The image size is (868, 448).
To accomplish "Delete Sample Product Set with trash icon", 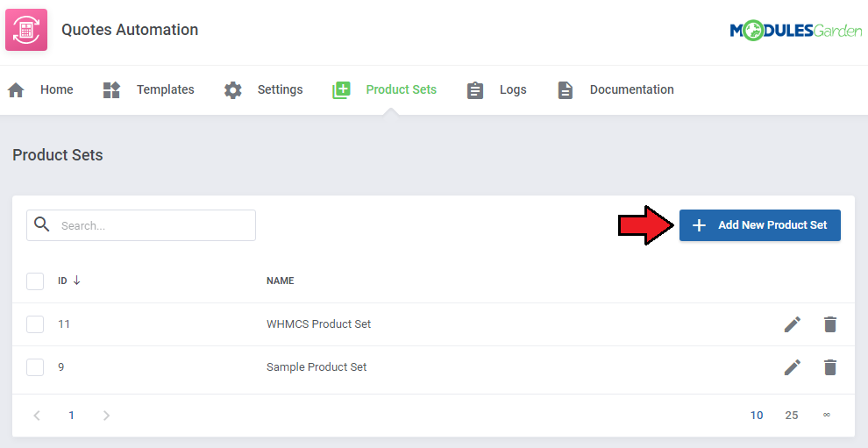I will [x=829, y=367].
